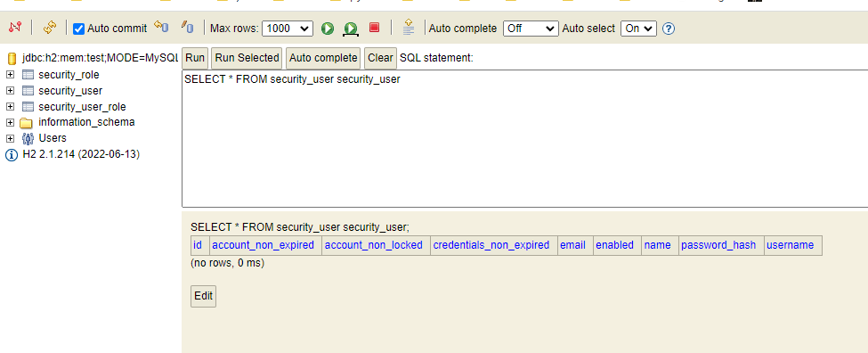Select Users in the tree
Viewport: 868px width, 353px height.
click(53, 138)
